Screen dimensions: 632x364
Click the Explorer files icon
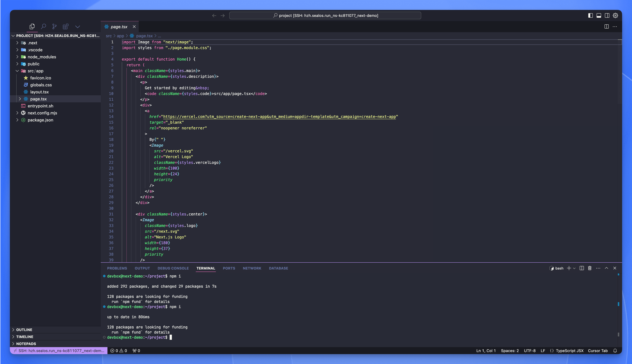(x=32, y=26)
